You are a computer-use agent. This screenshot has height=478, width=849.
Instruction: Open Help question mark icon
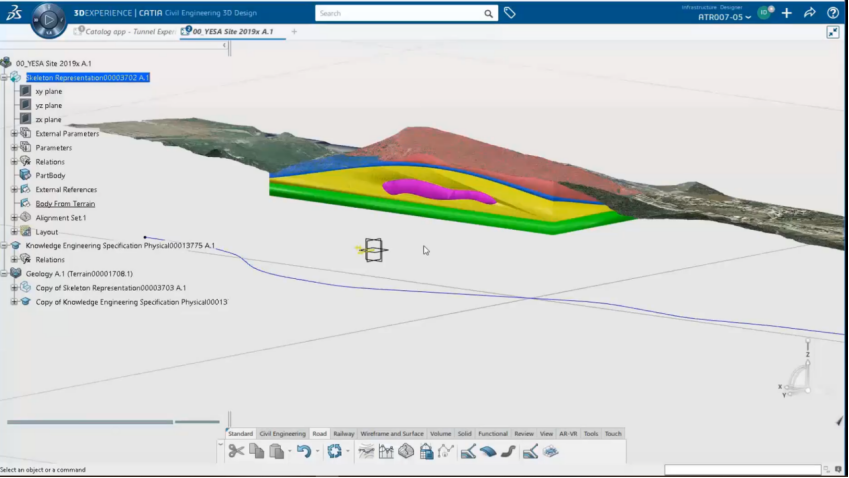[833, 13]
